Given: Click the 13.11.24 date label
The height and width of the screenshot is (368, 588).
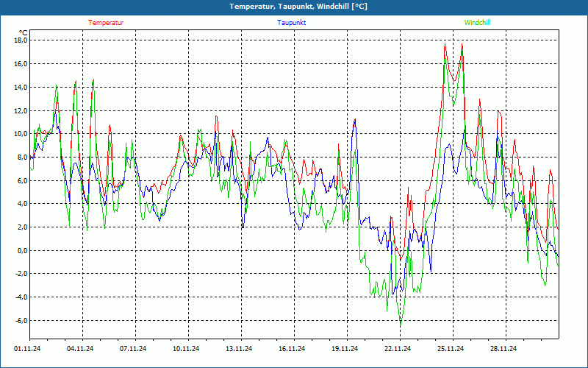Looking at the screenshot, I should pyautogui.click(x=239, y=349).
